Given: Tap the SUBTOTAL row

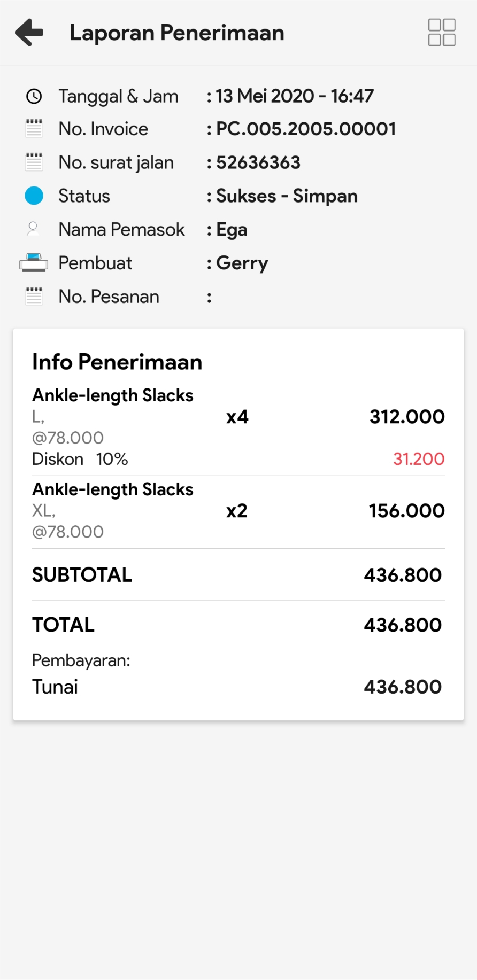Looking at the screenshot, I should point(238,575).
